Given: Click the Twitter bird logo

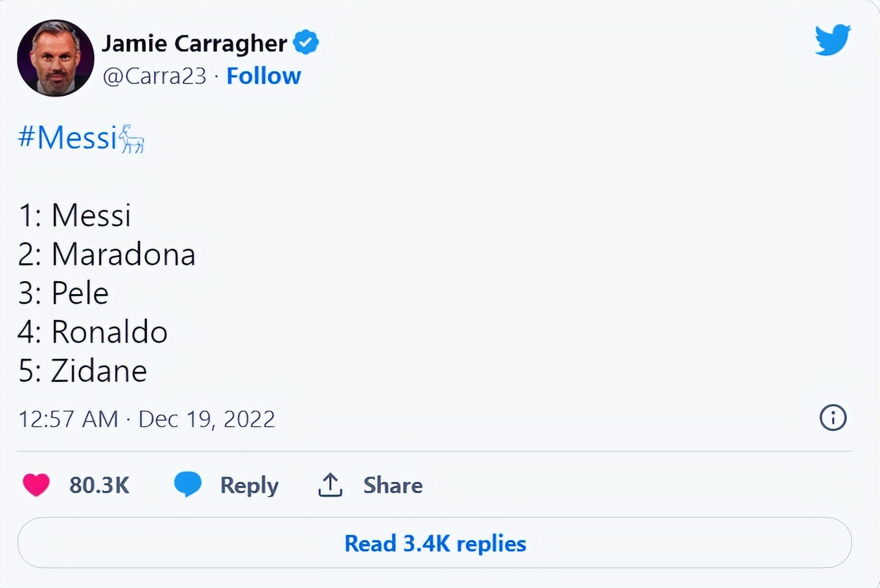Looking at the screenshot, I should point(832,40).
